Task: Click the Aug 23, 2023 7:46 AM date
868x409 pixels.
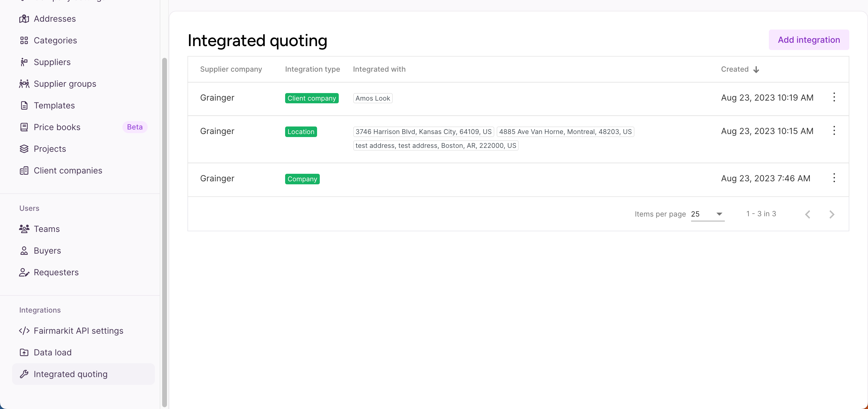Action: [766, 178]
